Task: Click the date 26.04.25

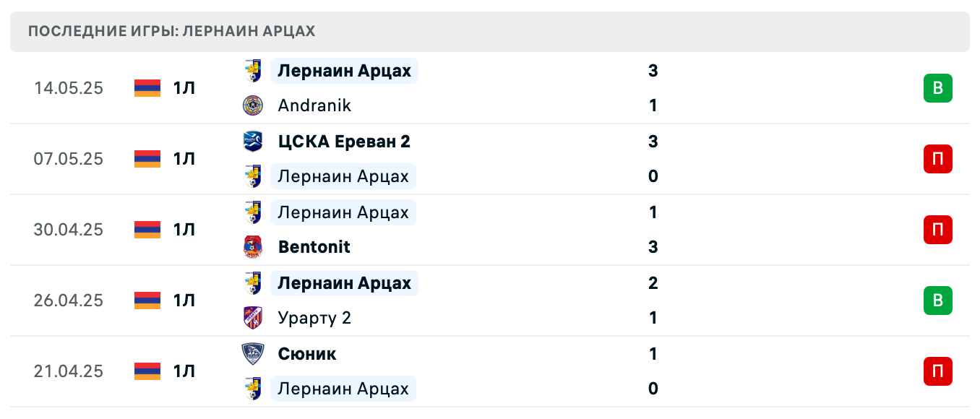Action: 69,301
